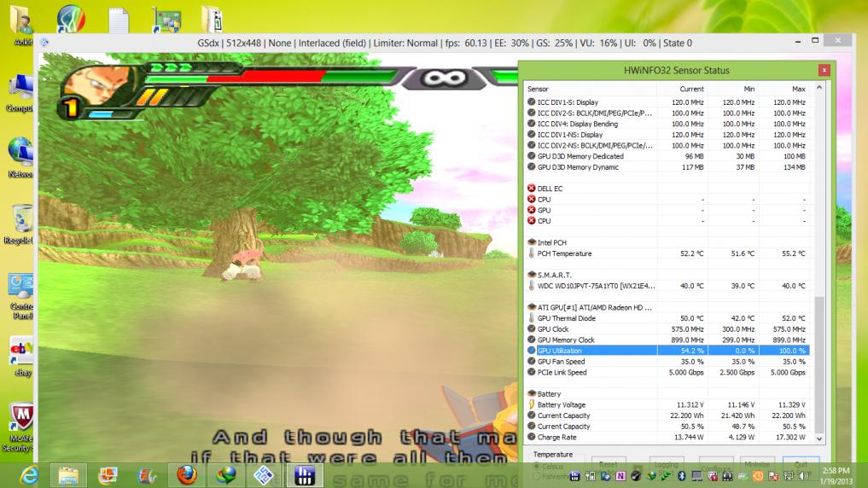Select the Battery sensor group
This screenshot has width=868, height=488.
point(667,394)
